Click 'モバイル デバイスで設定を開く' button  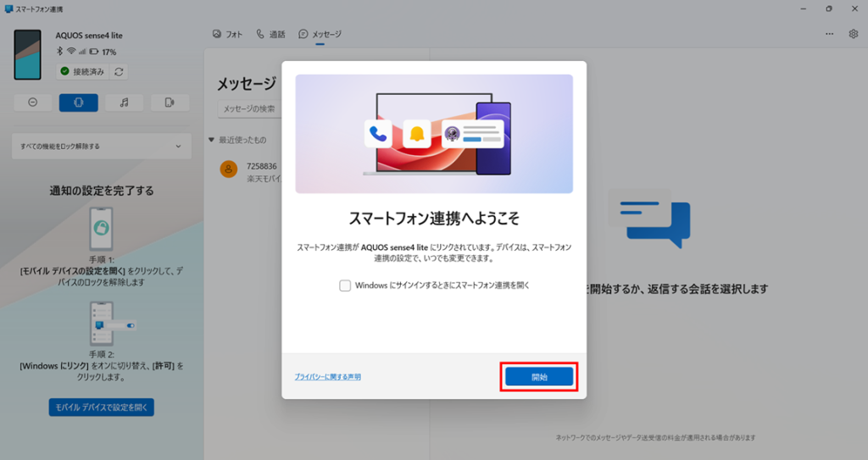[x=101, y=407]
